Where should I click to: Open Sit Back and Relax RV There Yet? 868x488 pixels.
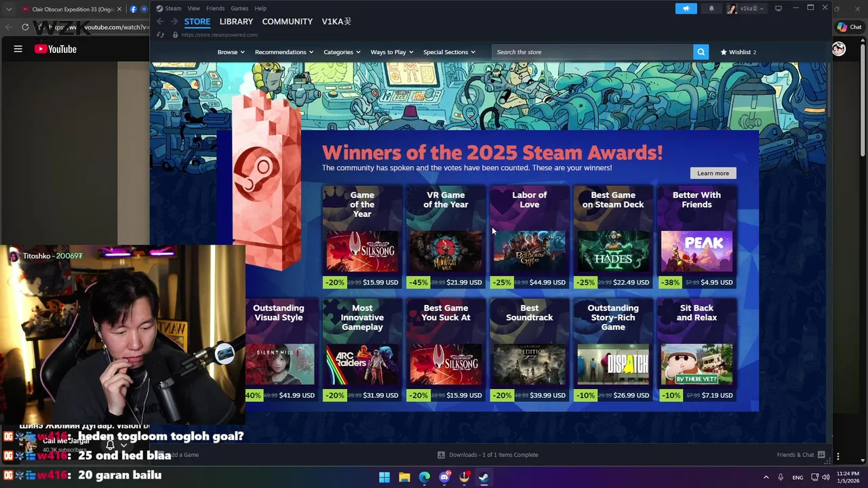(696, 364)
